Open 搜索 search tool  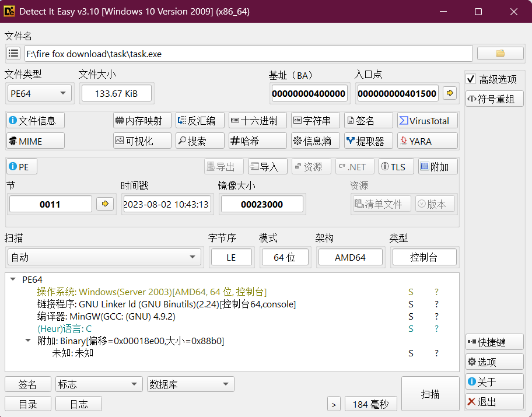(x=200, y=141)
